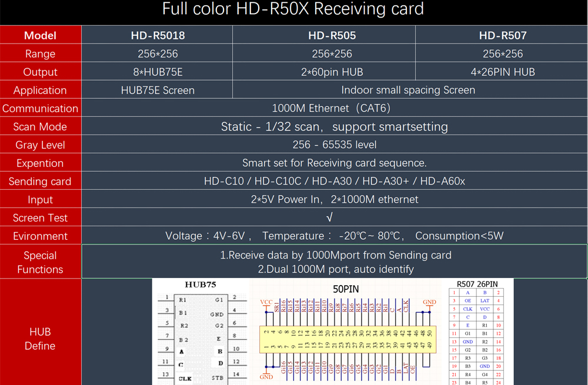Click the 'HUB75E Screen' application cell
The width and height of the screenshot is (588, 385).
pos(158,90)
